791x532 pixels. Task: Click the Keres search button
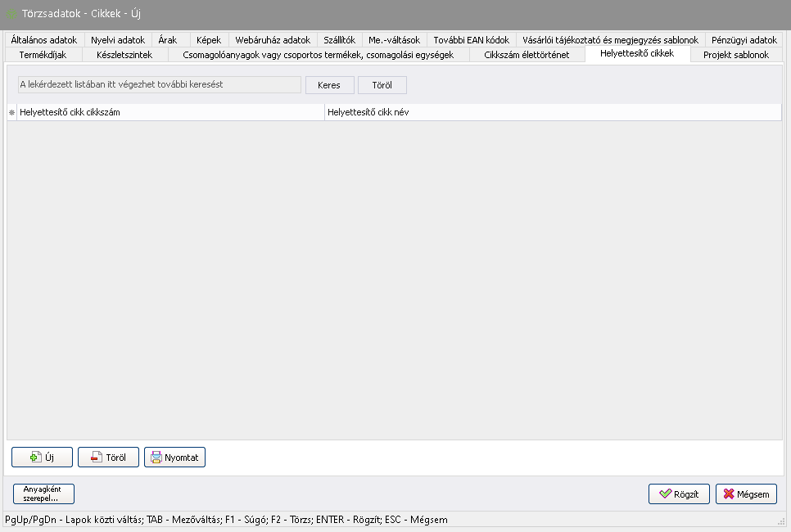click(x=329, y=85)
